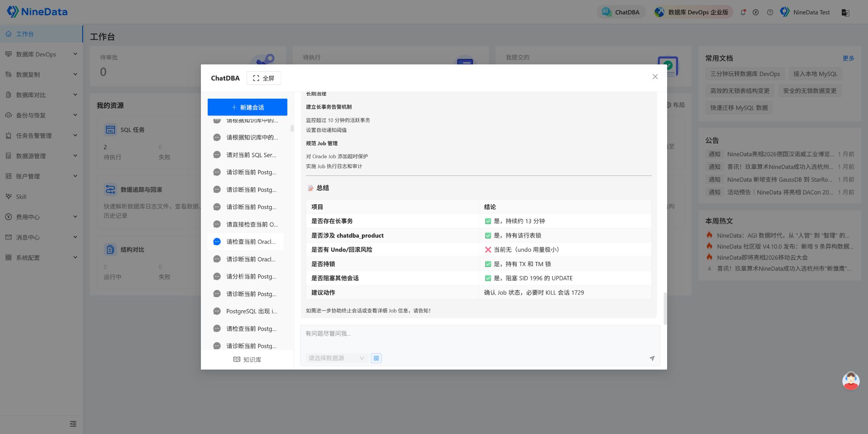Click the help question mark icon
Image resolution: width=868 pixels, height=434 pixels.
point(770,12)
